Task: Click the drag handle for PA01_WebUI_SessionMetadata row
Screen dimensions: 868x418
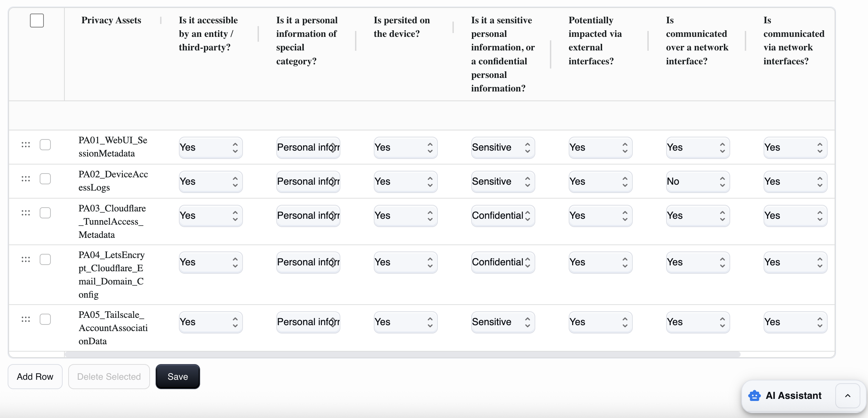Action: tap(25, 145)
